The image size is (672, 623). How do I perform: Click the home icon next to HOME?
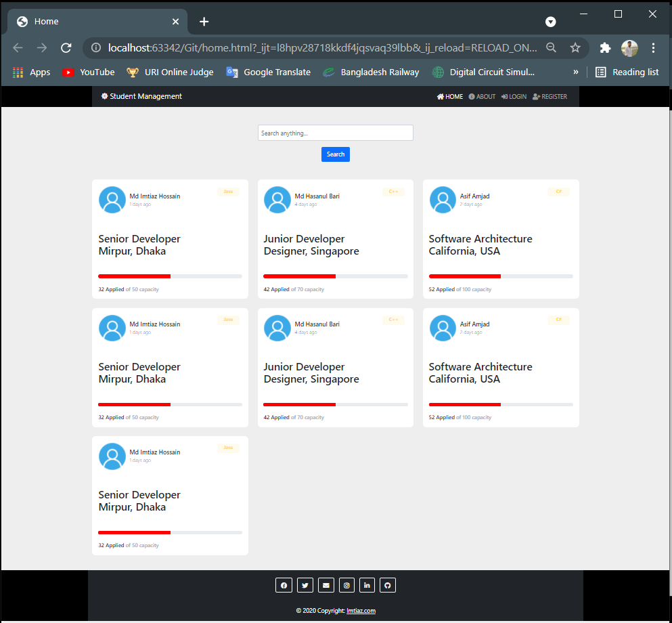[x=440, y=96]
